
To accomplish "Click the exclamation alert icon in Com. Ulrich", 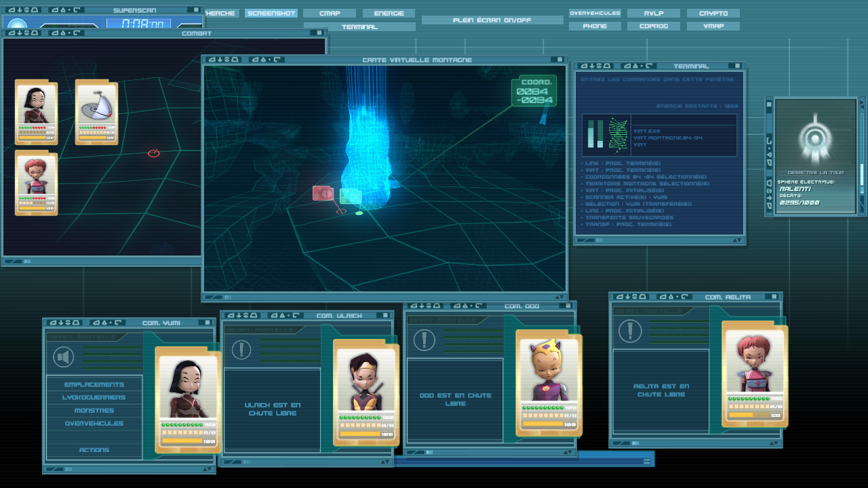I will tap(241, 350).
